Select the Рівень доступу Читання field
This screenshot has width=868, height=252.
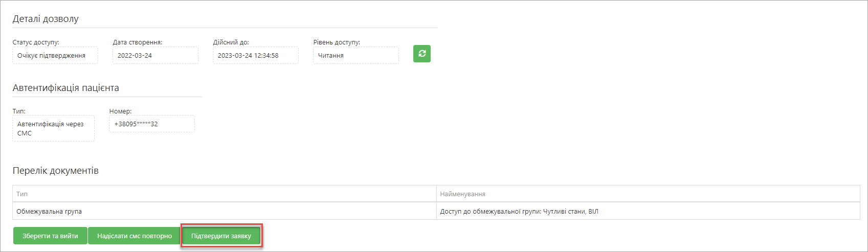pos(356,55)
